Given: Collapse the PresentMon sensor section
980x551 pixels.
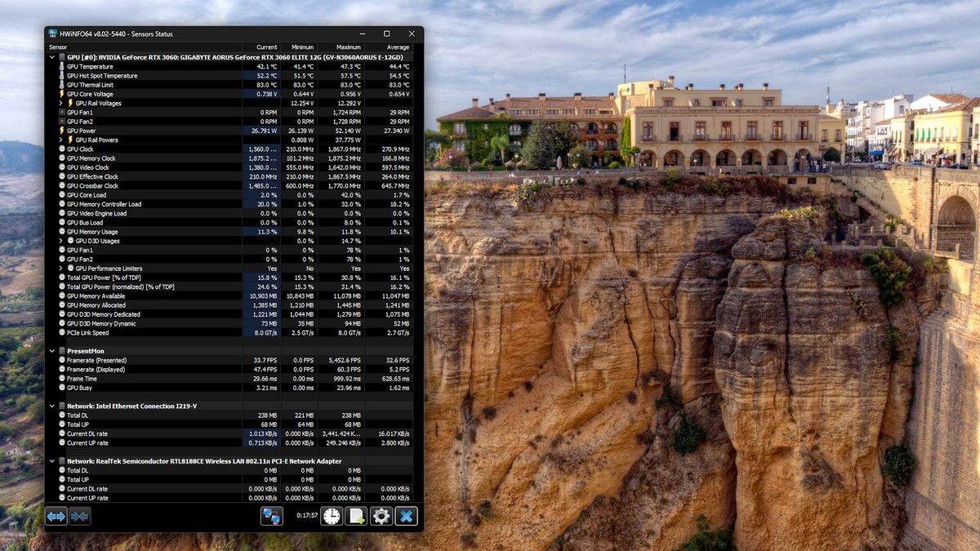Looking at the screenshot, I should 51,350.
